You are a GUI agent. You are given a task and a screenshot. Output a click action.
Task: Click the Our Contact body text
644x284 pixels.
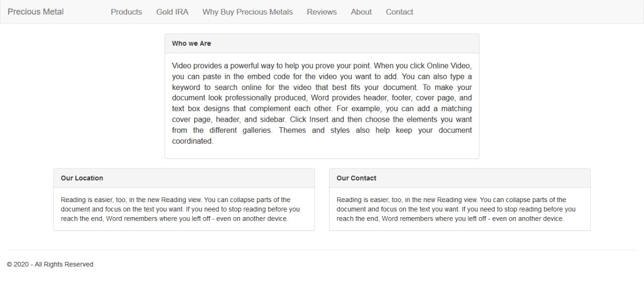click(x=456, y=209)
